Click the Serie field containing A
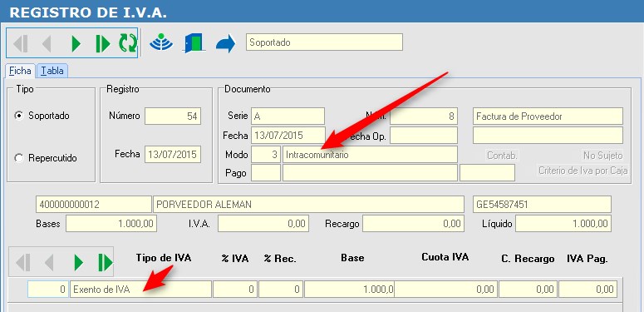 (x=288, y=116)
